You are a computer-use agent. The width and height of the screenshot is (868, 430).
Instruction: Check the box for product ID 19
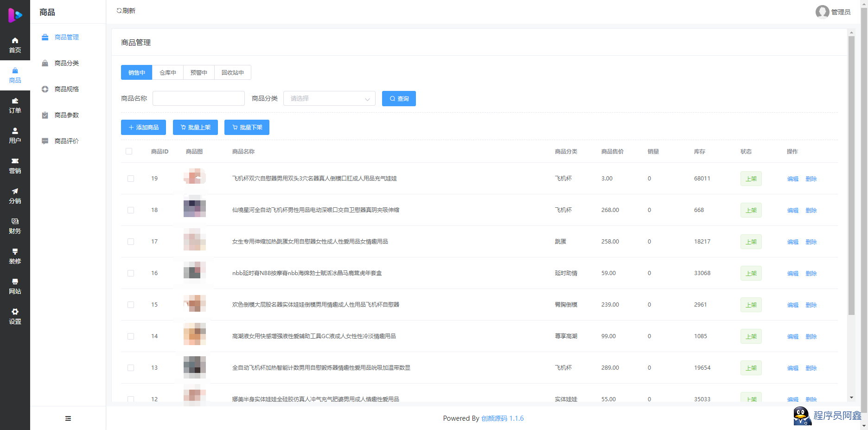point(131,179)
